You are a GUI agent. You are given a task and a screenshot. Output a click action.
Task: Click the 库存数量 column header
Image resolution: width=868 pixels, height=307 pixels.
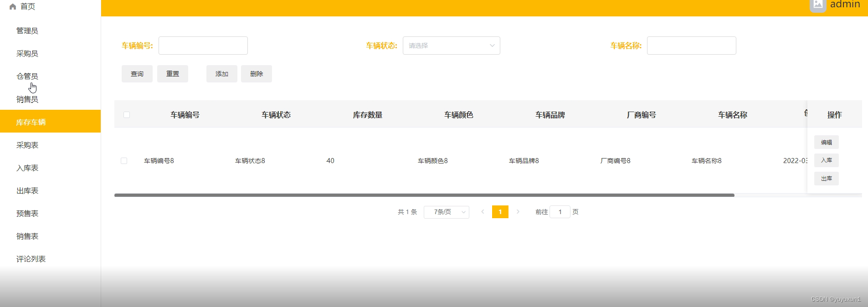(x=368, y=115)
